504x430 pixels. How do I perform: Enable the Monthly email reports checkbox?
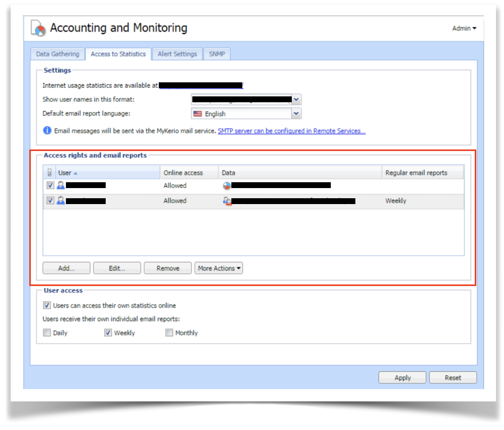[169, 332]
